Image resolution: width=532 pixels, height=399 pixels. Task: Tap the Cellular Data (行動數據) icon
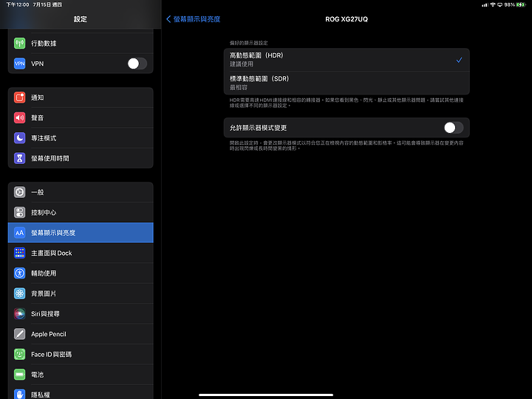point(20,43)
